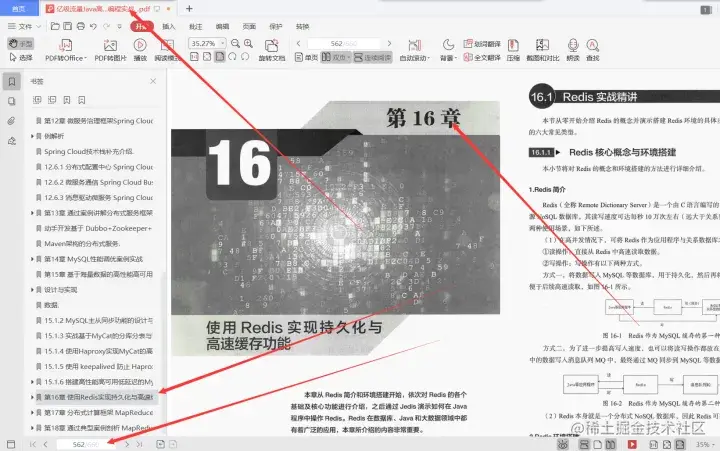Zoom in with the plus magnifier
This screenshot has height=451, width=720.
(x=248, y=43)
